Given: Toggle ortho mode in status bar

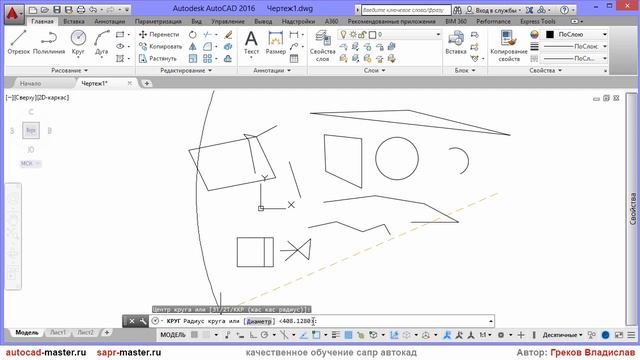Looking at the screenshot, I should point(253,335).
